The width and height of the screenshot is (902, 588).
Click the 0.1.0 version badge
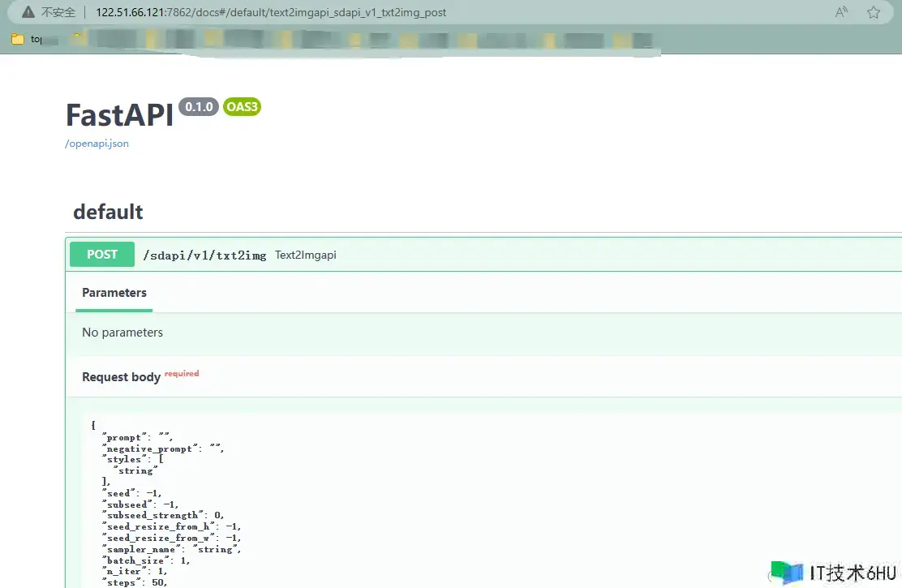pos(199,107)
